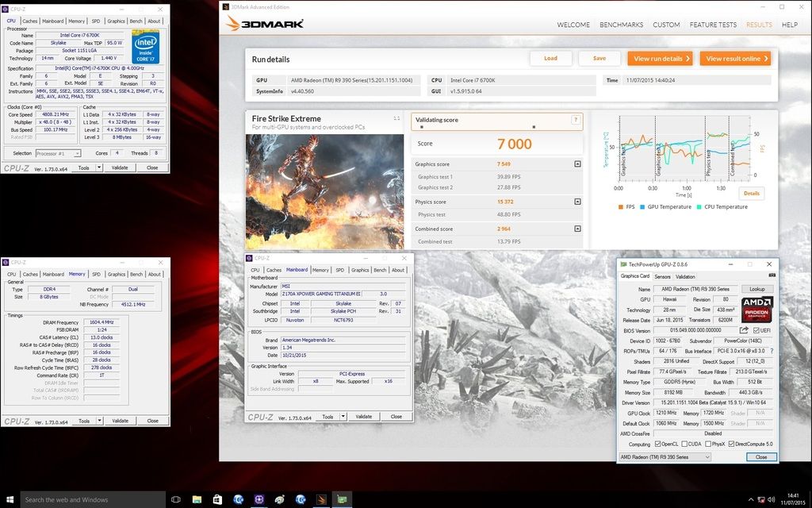Click the Search the web and Windows box

click(87, 499)
